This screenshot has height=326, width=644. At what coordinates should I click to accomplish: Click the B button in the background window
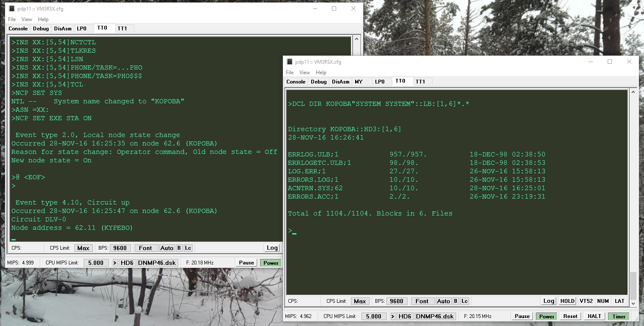point(179,248)
